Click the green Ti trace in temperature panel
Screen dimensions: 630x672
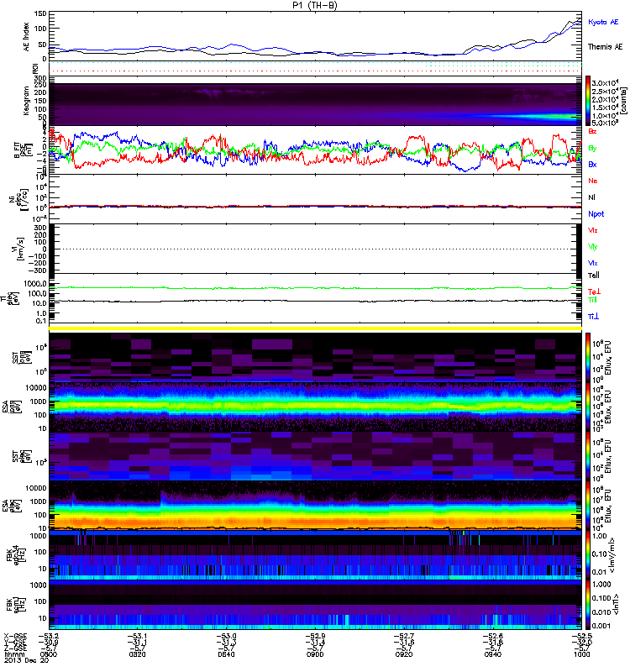[315, 288]
